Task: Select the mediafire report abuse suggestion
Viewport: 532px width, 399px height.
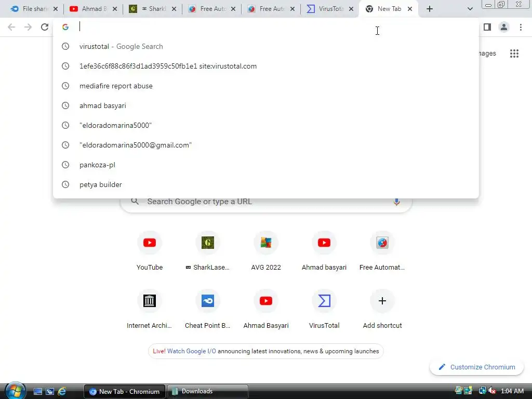Action: [x=265, y=86]
